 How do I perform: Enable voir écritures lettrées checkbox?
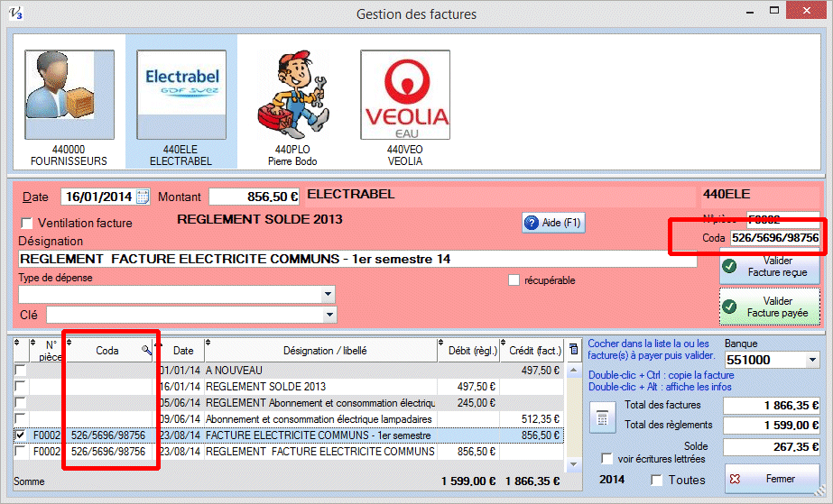[606, 458]
